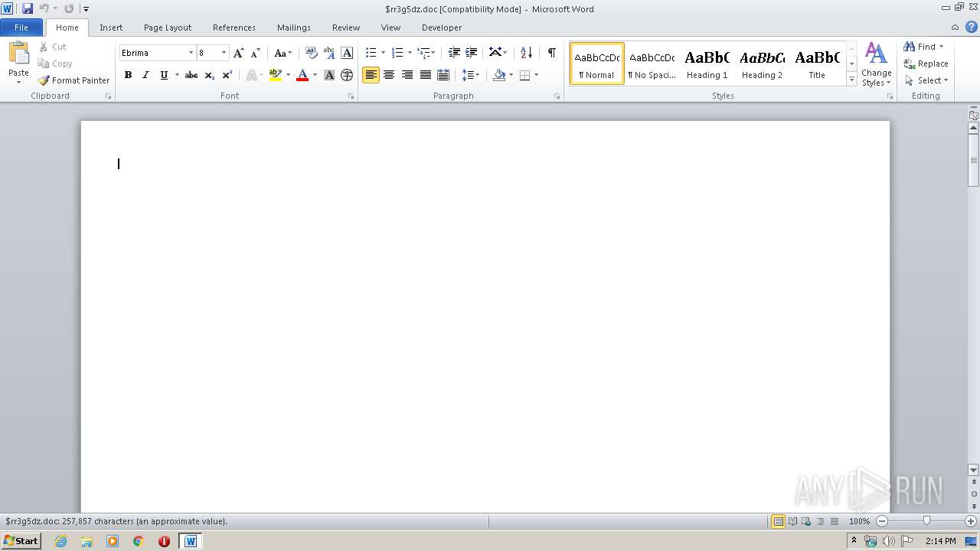Switch to the Insert tab
This screenshot has width=980, height=551.
111,28
